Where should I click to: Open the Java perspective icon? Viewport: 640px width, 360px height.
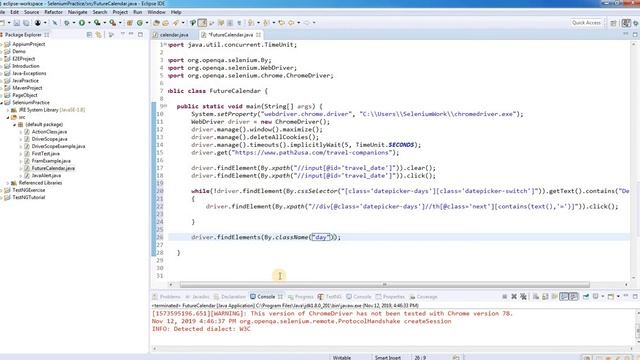626,23
